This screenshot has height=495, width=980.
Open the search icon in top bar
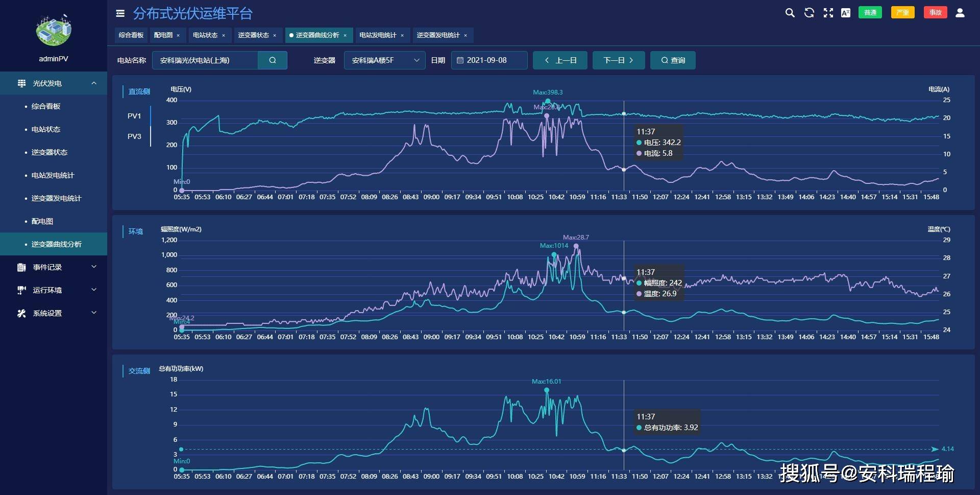[x=790, y=13]
